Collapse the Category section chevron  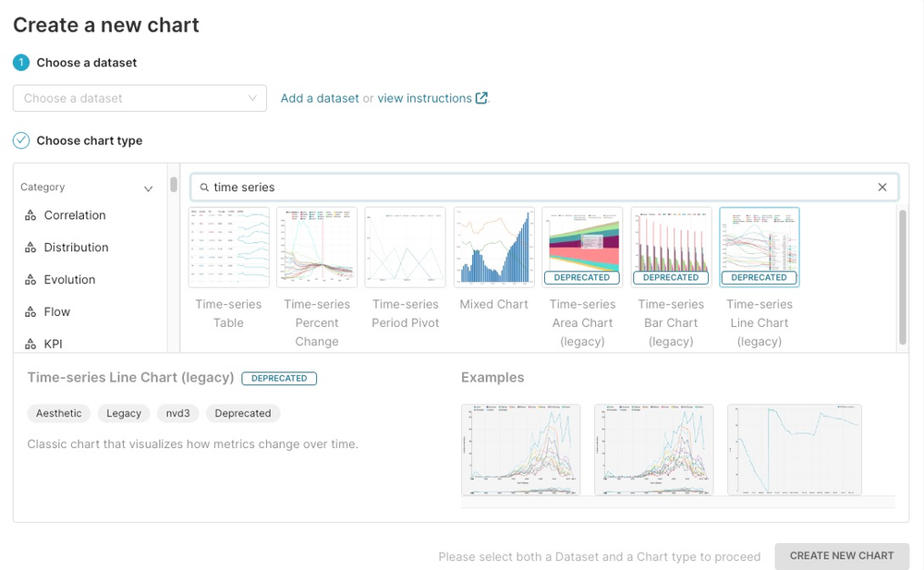pos(148,188)
